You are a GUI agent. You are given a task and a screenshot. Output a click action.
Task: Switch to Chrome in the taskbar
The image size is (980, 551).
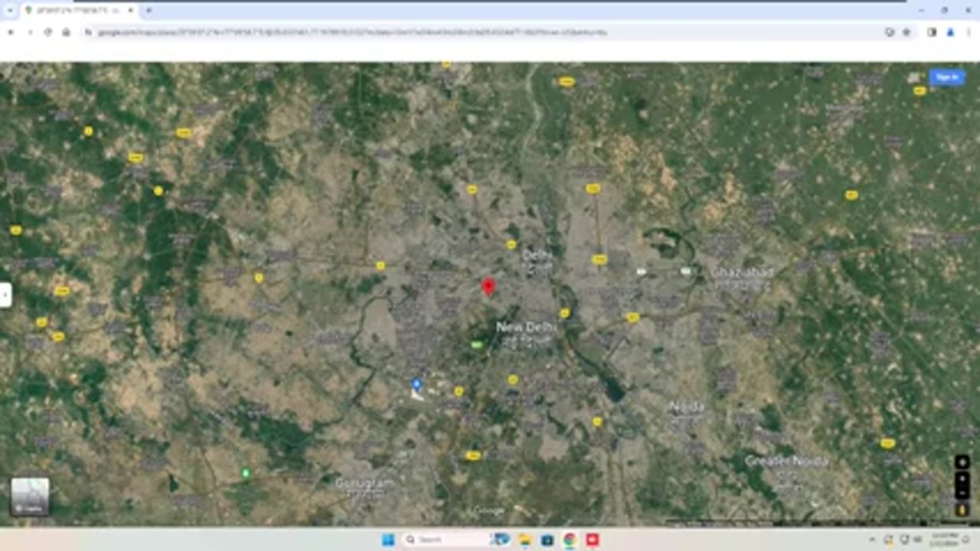[x=570, y=540]
